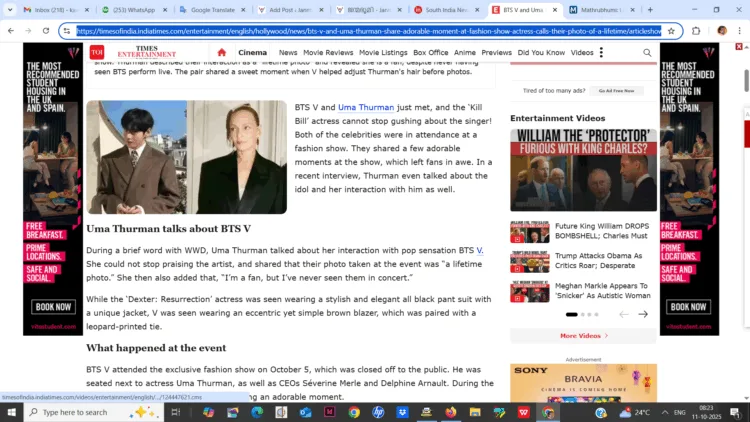Expand the three-dot more menu in site navigation

pos(601,52)
